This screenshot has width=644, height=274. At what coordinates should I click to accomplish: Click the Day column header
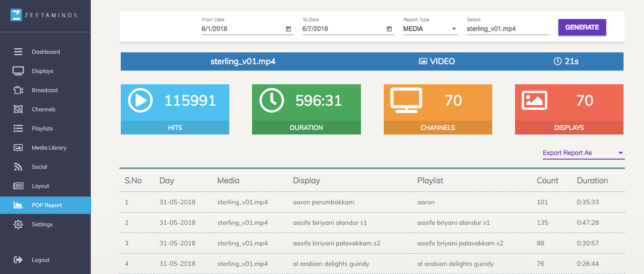167,181
